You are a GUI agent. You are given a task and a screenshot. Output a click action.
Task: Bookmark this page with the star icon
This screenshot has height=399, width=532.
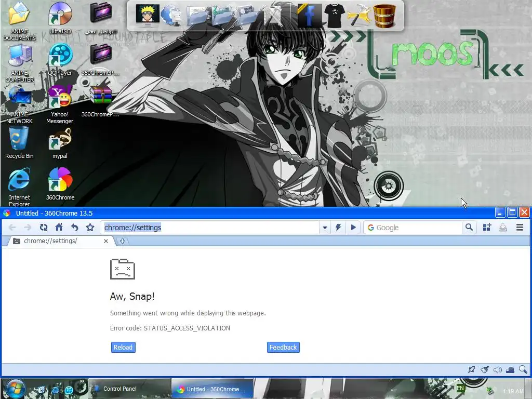(x=90, y=228)
